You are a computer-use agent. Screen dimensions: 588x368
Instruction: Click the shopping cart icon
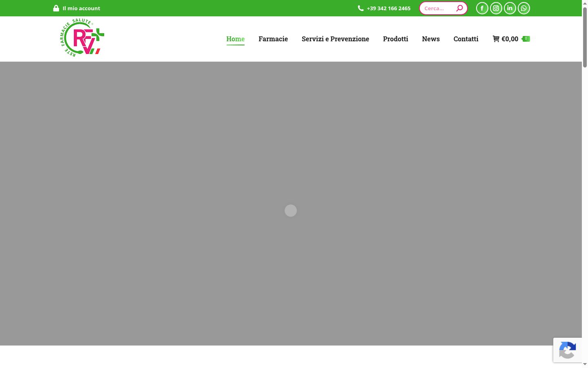pos(496,39)
